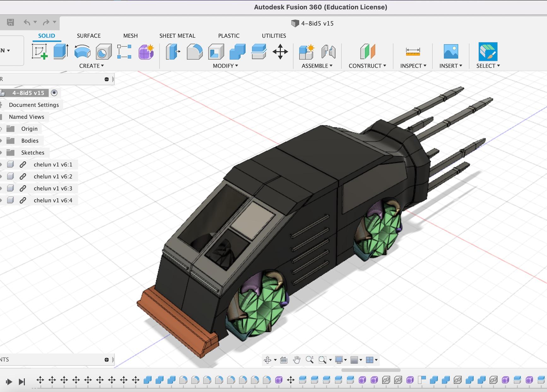
Task: Select the Hole tool
Action: pyautogui.click(x=103, y=51)
